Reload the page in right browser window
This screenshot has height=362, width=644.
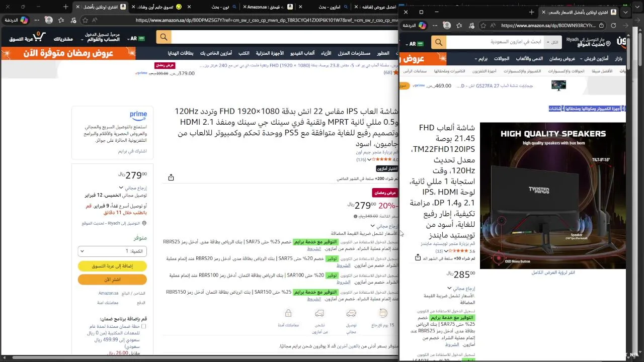tap(613, 25)
